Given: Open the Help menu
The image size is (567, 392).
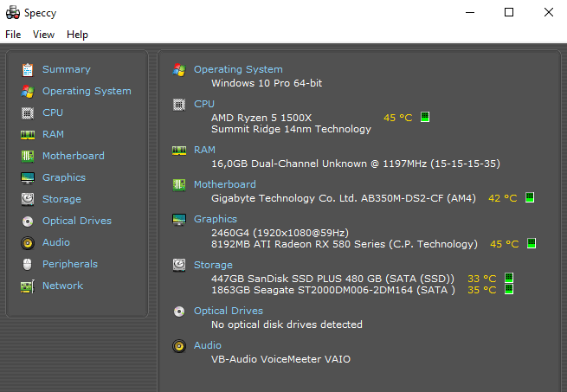Looking at the screenshot, I should tap(77, 35).
